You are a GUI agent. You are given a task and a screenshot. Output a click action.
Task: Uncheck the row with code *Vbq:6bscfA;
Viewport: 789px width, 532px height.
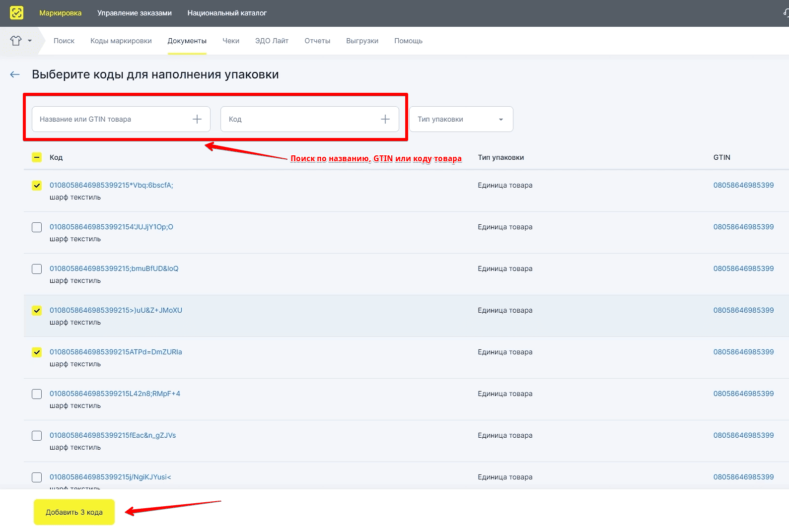(37, 186)
